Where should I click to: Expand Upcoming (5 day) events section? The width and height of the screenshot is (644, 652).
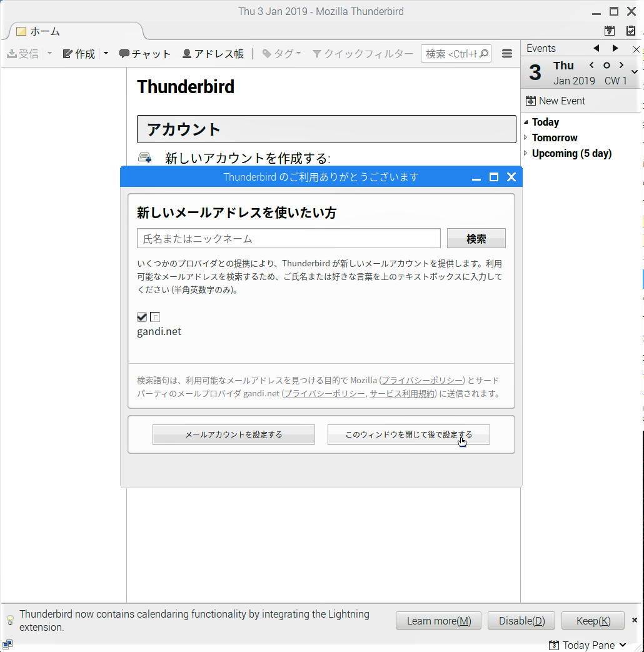pos(526,153)
